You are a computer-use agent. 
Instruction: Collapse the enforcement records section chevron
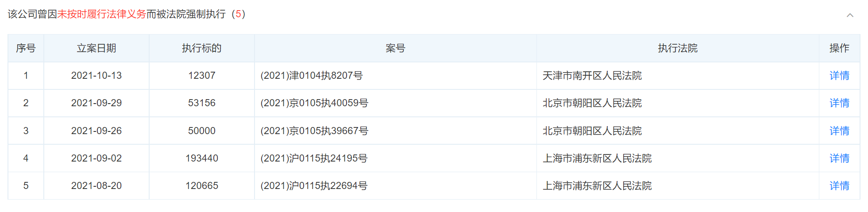849,15
